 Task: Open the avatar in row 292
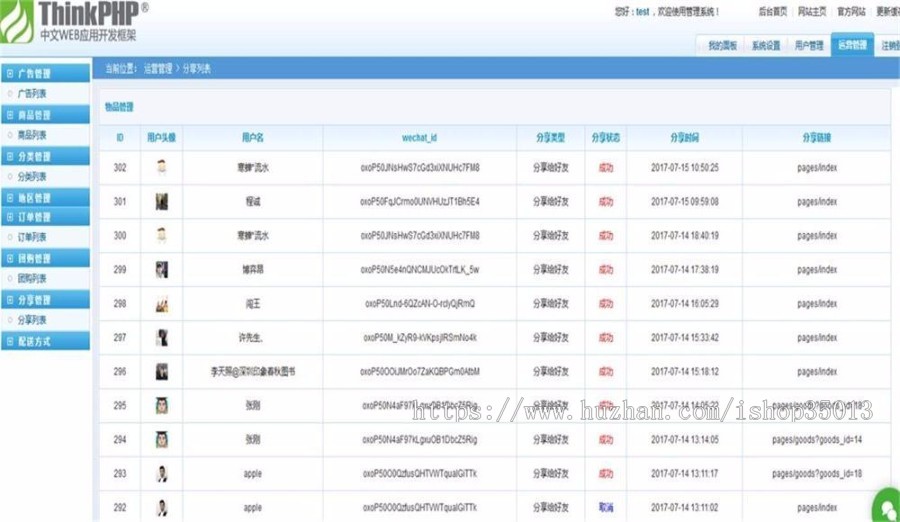point(162,508)
